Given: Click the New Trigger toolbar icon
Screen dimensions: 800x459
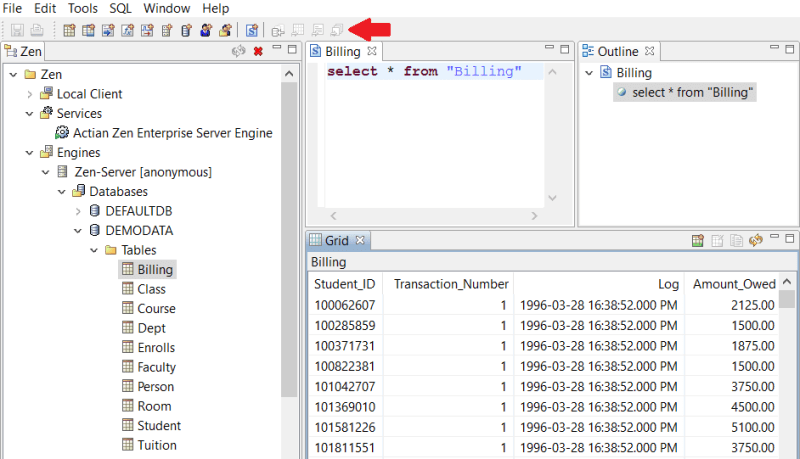Looking at the screenshot, I should 147,31.
